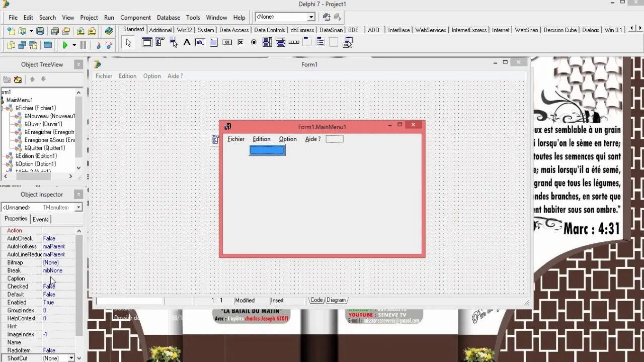The height and width of the screenshot is (362, 644).
Task: Click the Caption property value field
Action: [58, 279]
